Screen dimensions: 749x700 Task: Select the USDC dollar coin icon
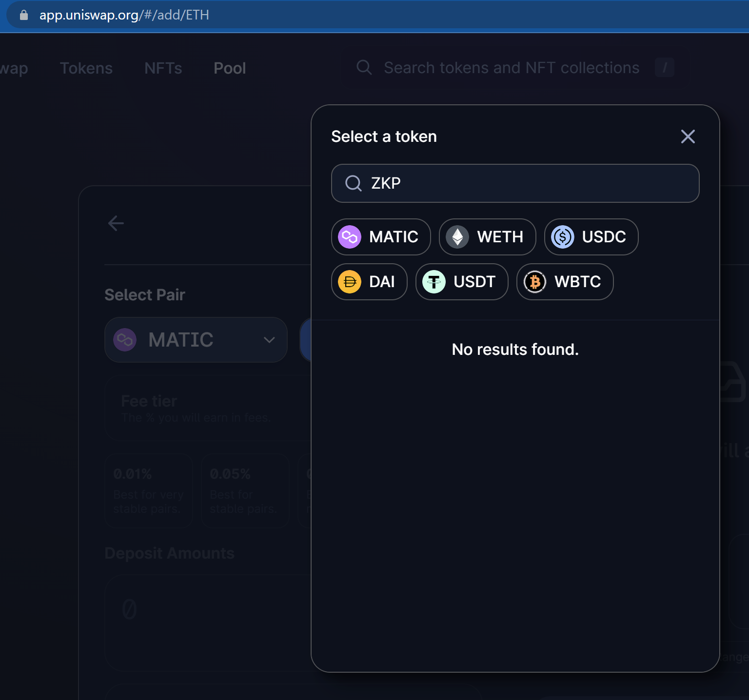click(562, 237)
